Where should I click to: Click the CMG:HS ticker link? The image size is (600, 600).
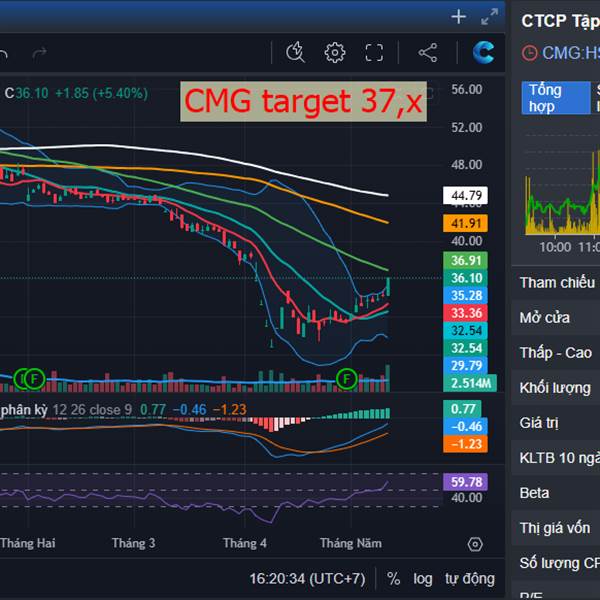click(571, 53)
